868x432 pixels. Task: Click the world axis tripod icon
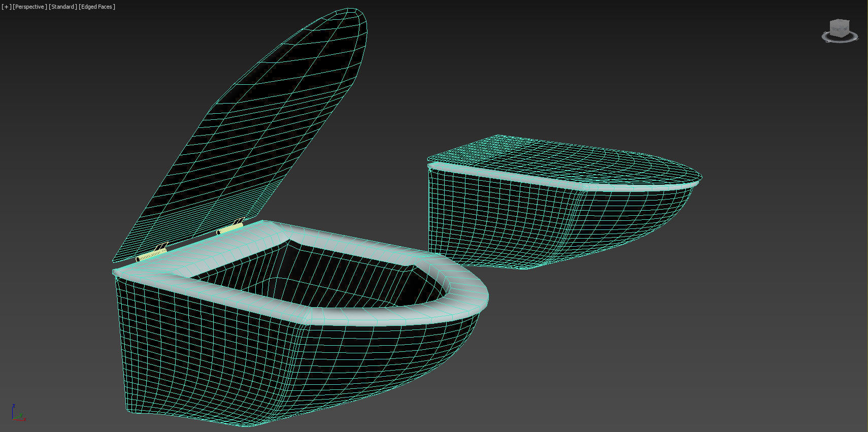(18, 413)
